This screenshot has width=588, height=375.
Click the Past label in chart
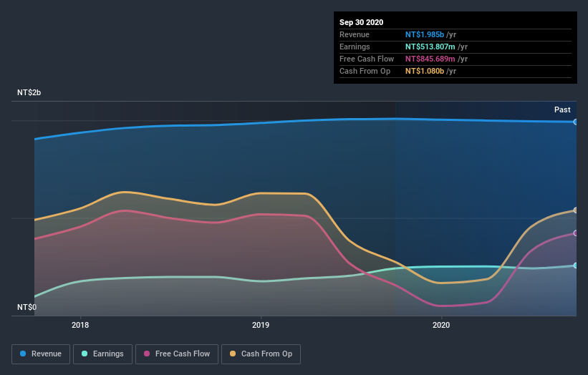click(562, 109)
